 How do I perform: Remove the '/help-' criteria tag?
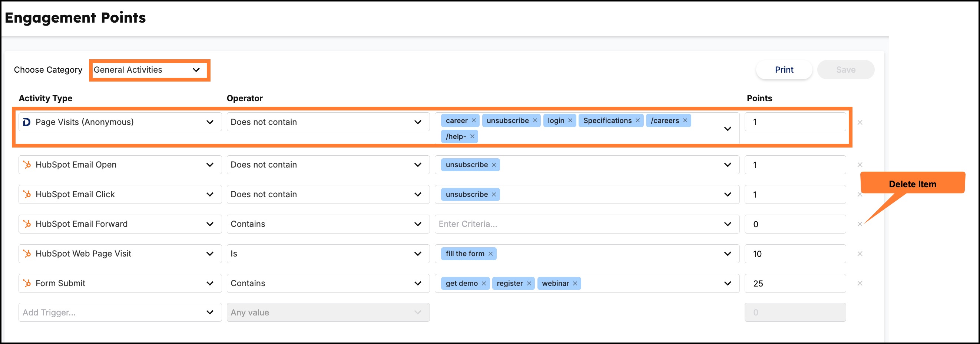point(472,137)
